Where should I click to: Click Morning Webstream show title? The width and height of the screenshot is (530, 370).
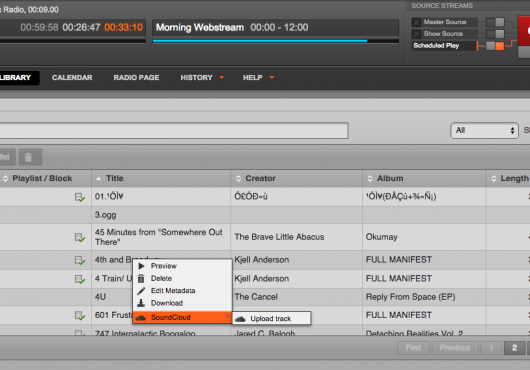pyautogui.click(x=200, y=27)
